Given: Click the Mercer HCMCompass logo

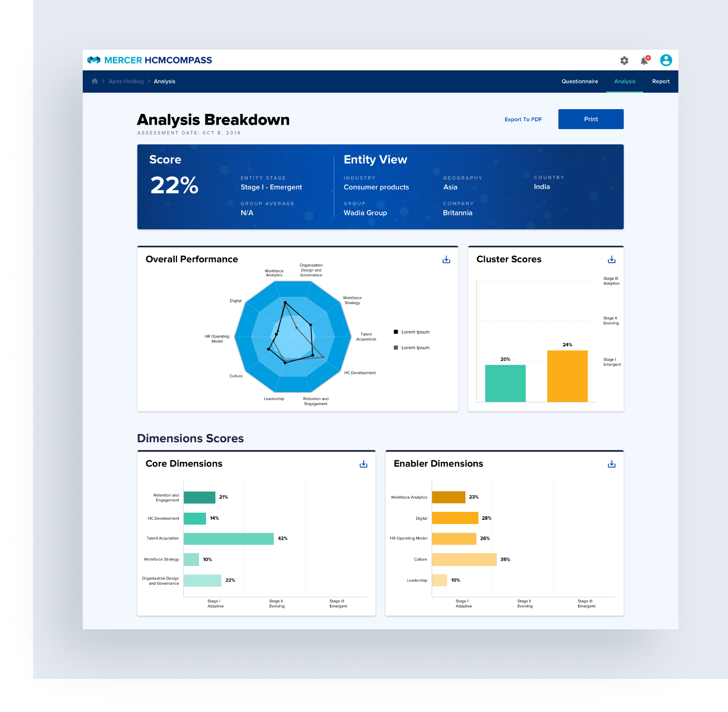Looking at the screenshot, I should click(150, 60).
